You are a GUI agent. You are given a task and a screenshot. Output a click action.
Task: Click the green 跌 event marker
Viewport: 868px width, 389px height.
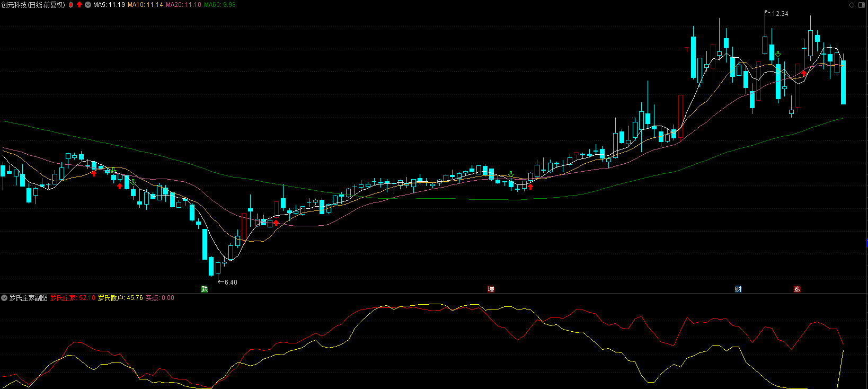(x=205, y=289)
